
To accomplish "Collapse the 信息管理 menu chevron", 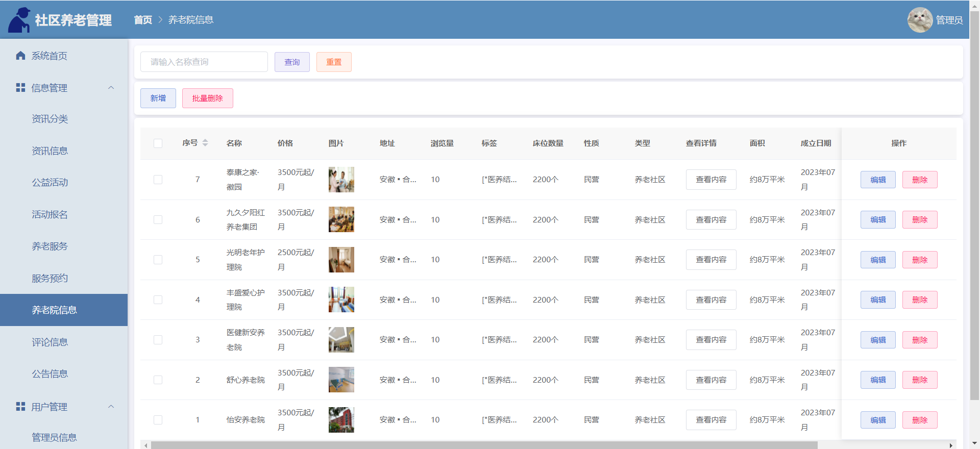I will [111, 88].
